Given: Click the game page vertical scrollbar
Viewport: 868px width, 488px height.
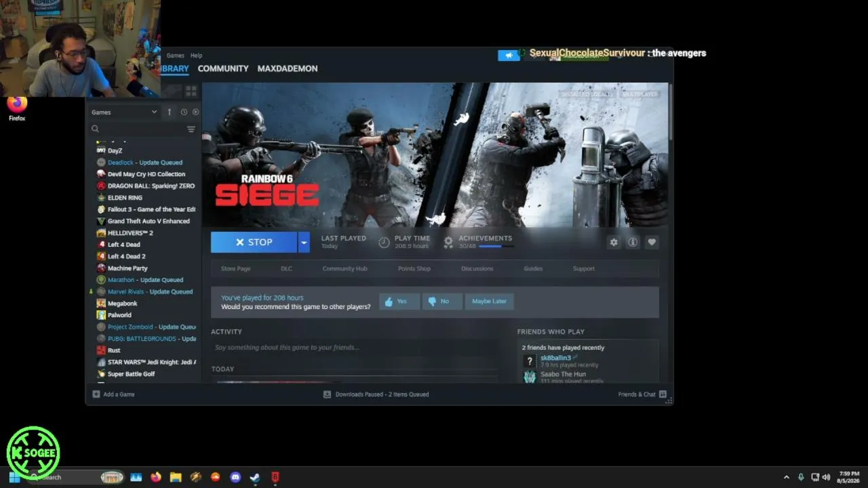Looking at the screenshot, I should pos(669,112).
